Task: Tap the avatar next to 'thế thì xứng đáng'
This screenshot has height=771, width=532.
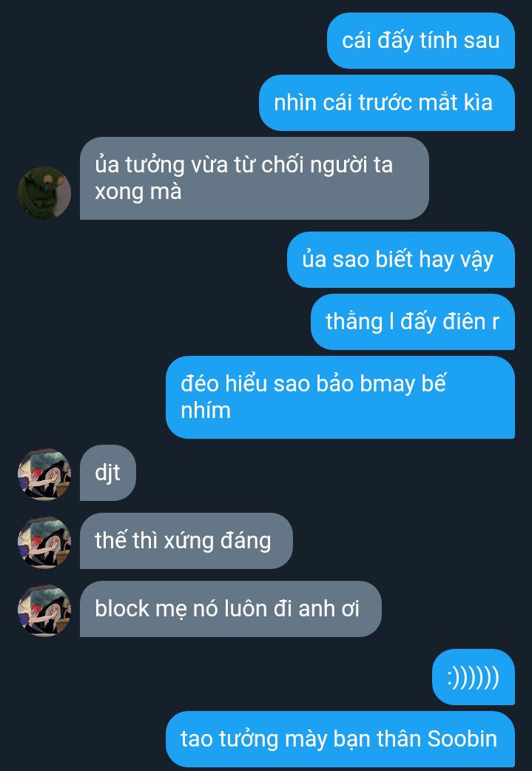Action: 44,542
